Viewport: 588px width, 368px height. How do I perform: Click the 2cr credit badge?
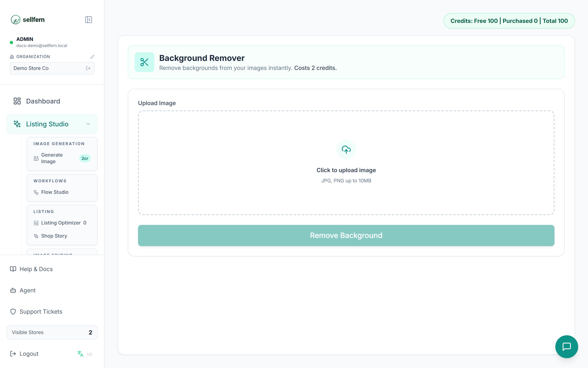pyautogui.click(x=85, y=158)
